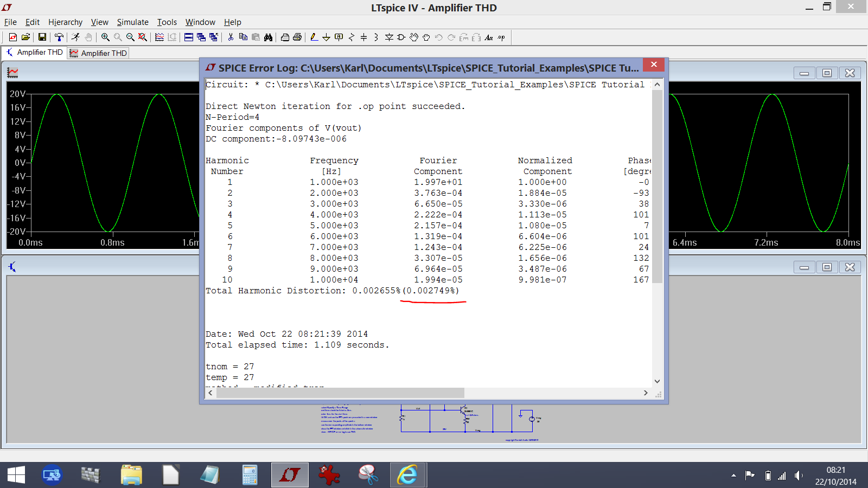Image resolution: width=868 pixels, height=488 pixels.
Task: Open print setup icon
Action: [x=285, y=37]
